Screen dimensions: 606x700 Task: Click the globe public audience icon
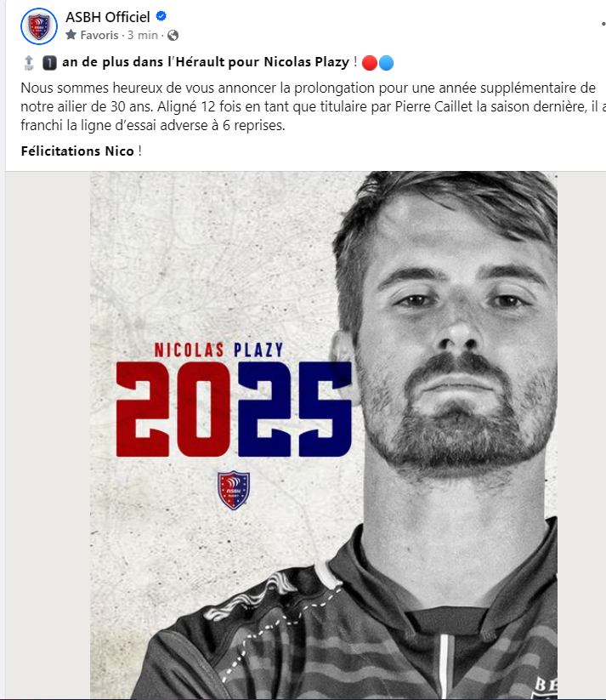tap(173, 35)
